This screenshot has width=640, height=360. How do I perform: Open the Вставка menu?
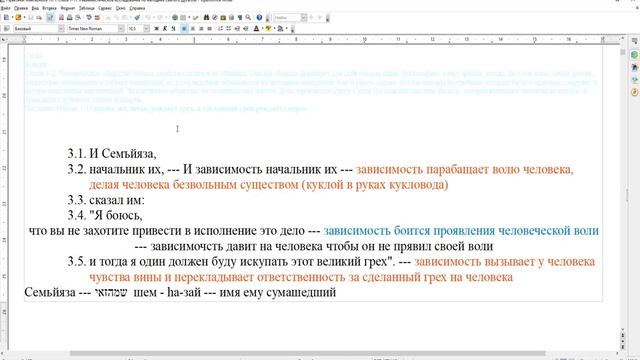[x=49, y=8]
